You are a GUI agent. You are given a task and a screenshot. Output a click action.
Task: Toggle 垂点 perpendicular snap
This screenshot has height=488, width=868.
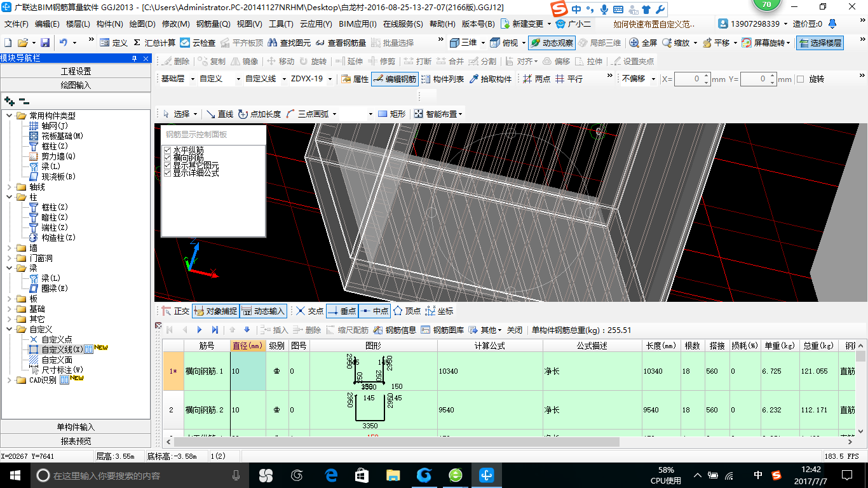342,311
